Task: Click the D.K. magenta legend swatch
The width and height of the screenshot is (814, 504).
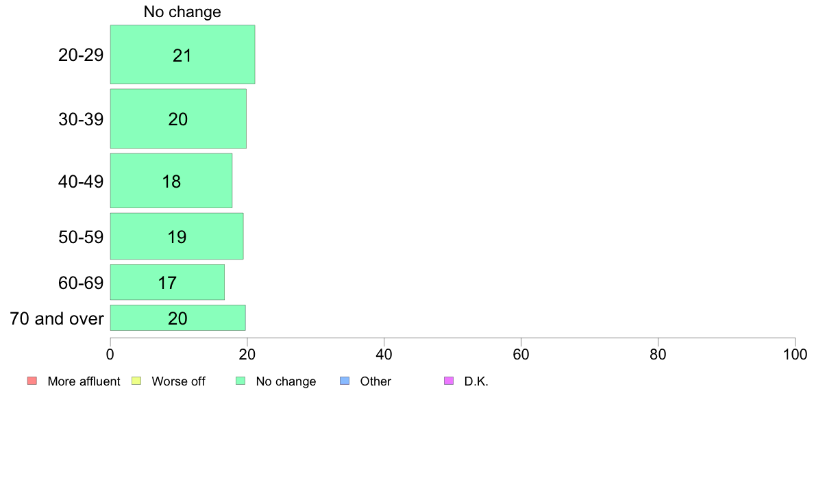Action: click(449, 381)
